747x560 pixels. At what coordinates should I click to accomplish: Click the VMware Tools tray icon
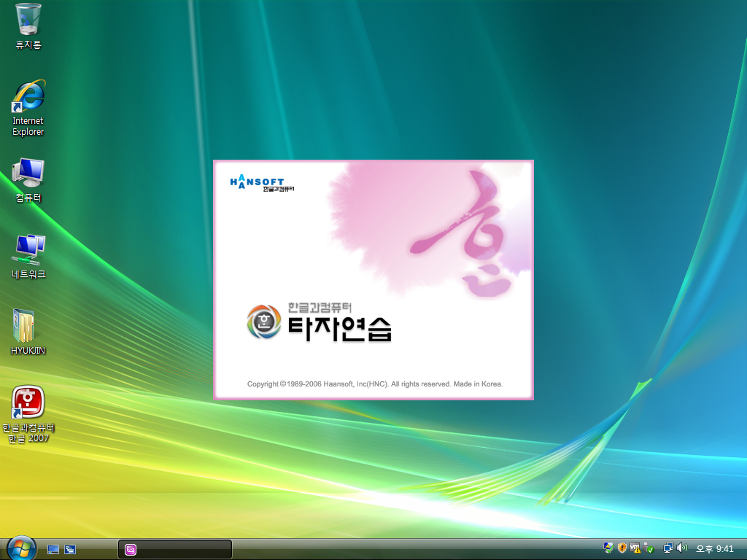pyautogui.click(x=635, y=548)
